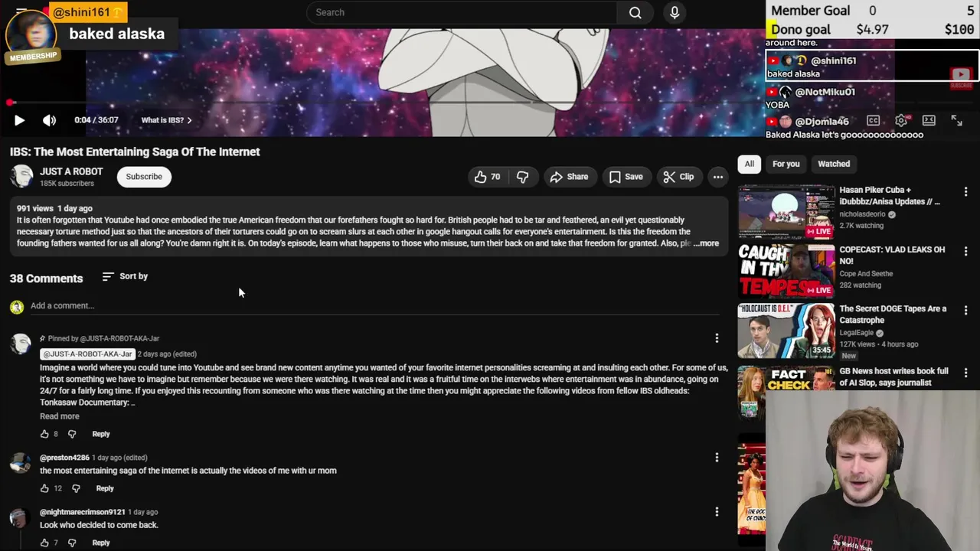Activate voice search microphone
Viewport: 980px width, 551px height.
pyautogui.click(x=675, y=12)
